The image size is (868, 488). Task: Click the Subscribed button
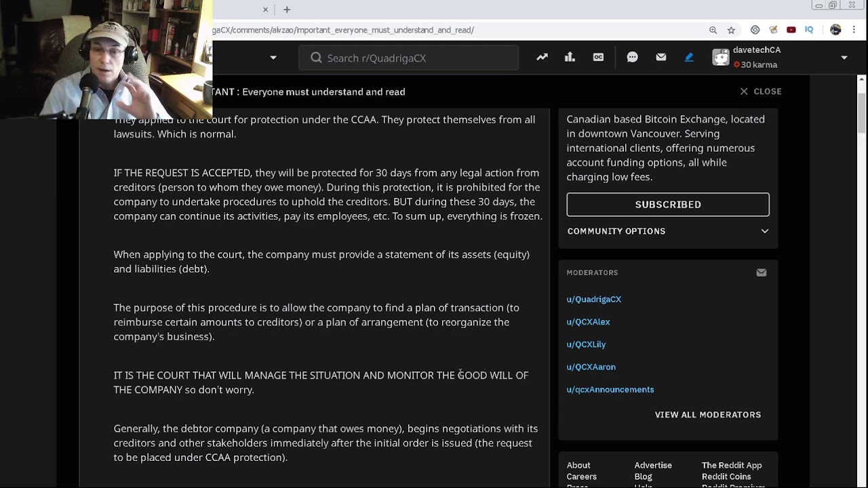click(x=668, y=204)
